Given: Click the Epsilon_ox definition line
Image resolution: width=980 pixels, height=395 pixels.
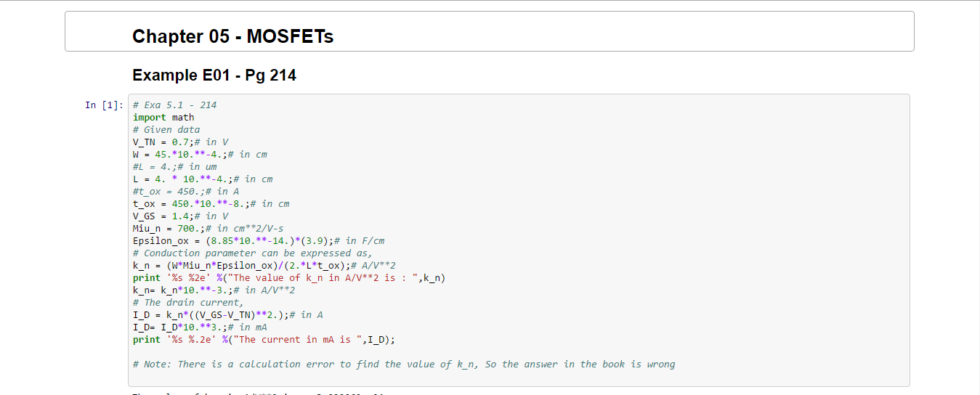Looking at the screenshot, I should click(x=258, y=241).
